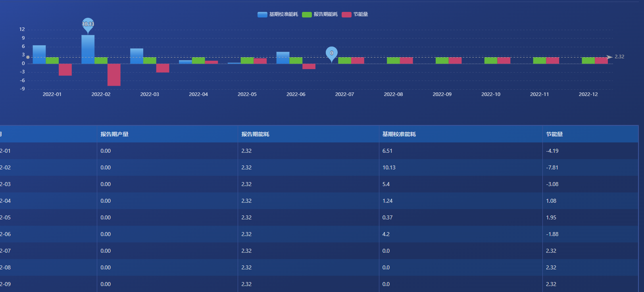This screenshot has width=644, height=292.
Task: Click the red negative bar for 2022-02
Action: (114, 75)
